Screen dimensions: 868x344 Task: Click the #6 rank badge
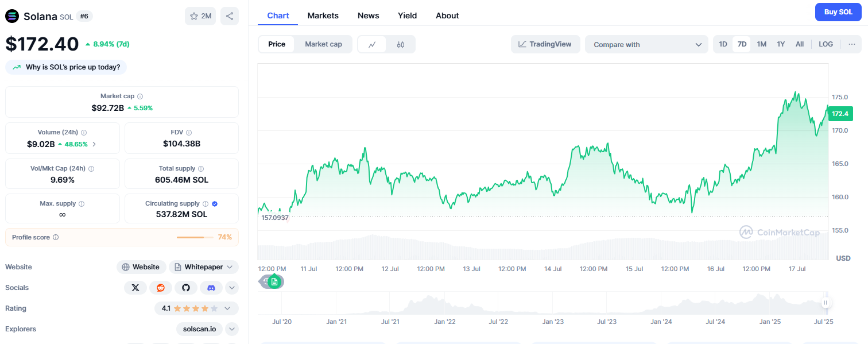pyautogui.click(x=84, y=16)
